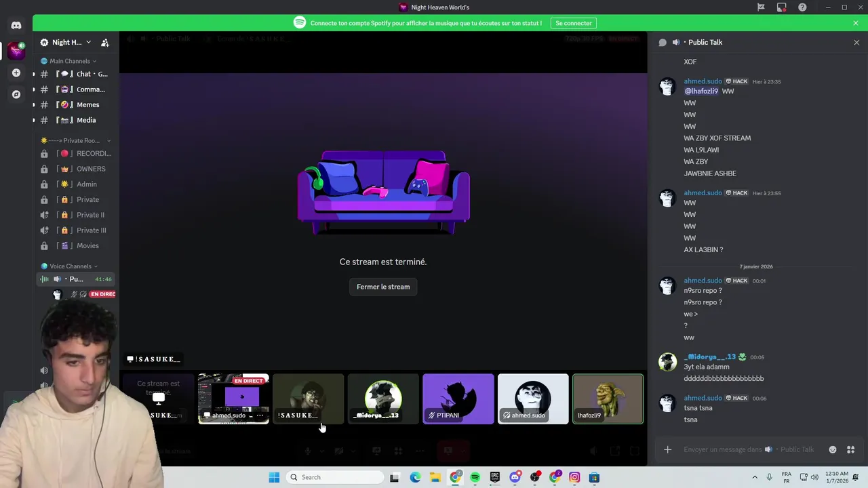Viewport: 868px width, 488px height.
Task: Open Spotify from the taskbar
Action: [475, 477]
